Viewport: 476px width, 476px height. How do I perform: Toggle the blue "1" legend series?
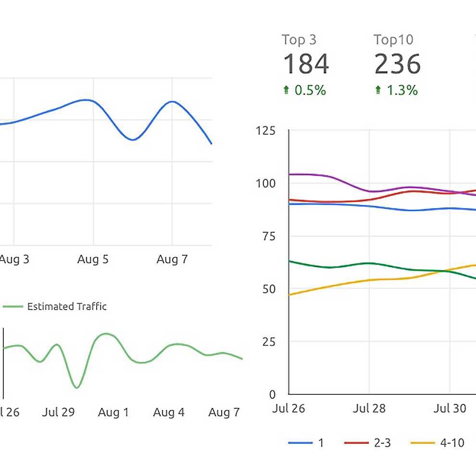click(x=321, y=443)
